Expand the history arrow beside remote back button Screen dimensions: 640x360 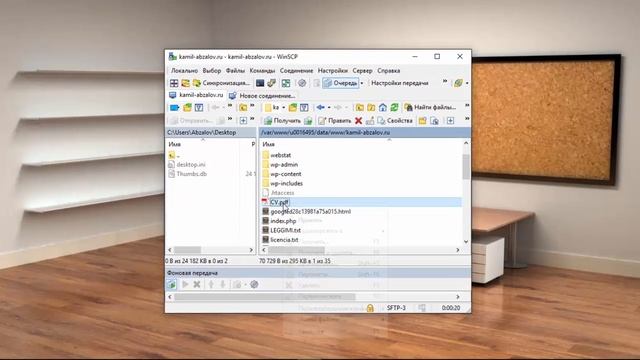pyautogui.click(x=329, y=107)
